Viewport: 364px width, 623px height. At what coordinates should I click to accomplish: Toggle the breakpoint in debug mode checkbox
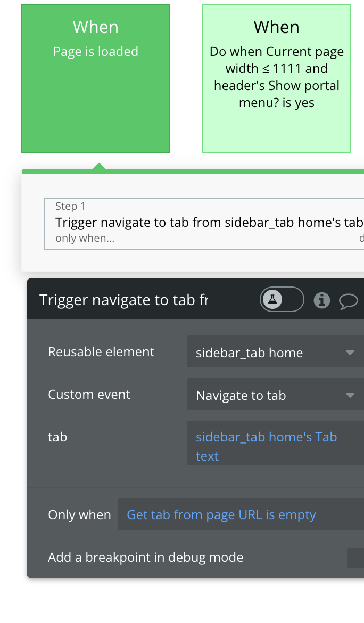tap(355, 558)
